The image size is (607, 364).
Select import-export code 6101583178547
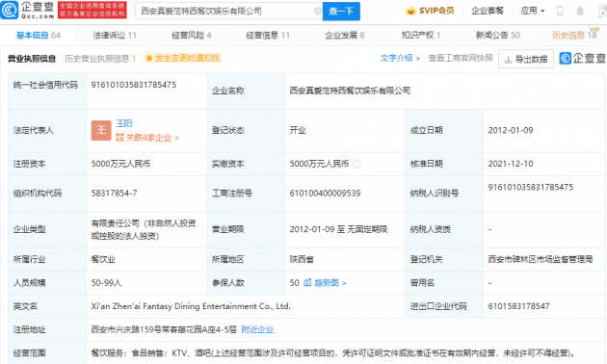[x=518, y=306]
